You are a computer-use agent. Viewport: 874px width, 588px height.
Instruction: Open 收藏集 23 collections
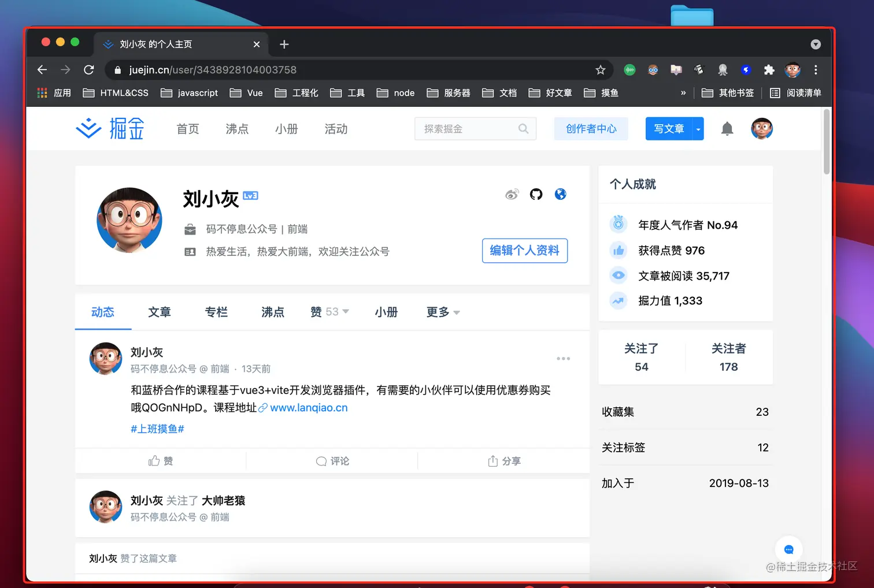coord(686,412)
